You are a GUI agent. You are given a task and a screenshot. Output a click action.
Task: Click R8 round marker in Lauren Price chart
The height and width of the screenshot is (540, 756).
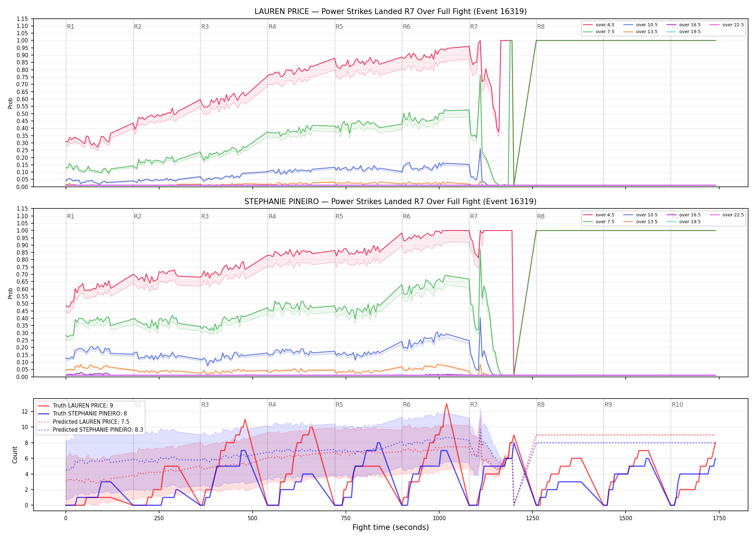pos(541,27)
